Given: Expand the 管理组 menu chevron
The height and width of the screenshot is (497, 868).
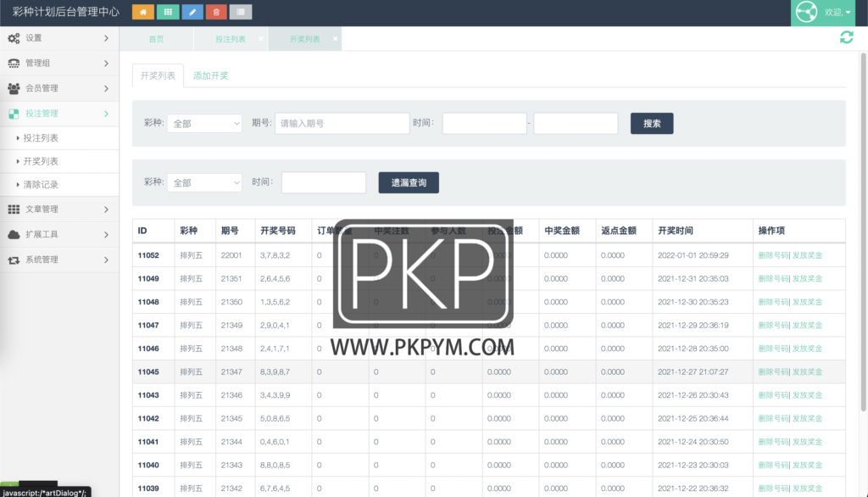Looking at the screenshot, I should (106, 63).
